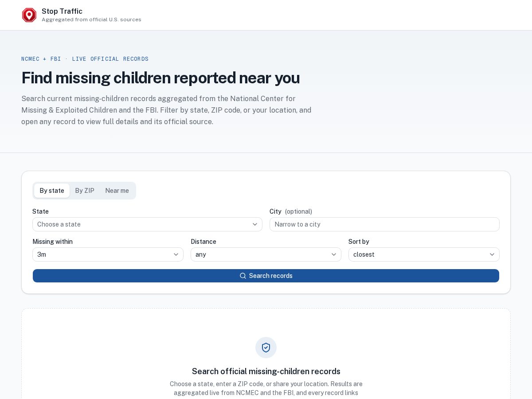Focus the Narrow to a city field
This screenshot has height=399, width=532.
pos(384,224)
